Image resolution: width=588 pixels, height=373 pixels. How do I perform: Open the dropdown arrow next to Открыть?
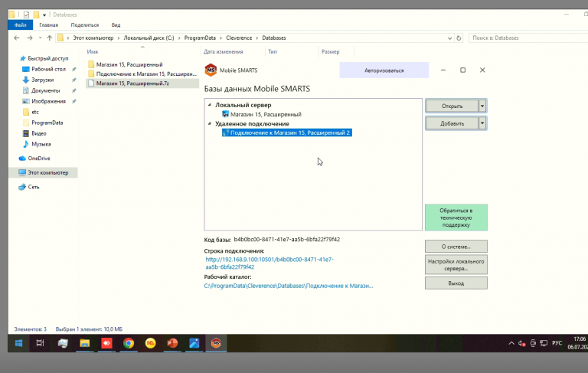[x=482, y=106]
